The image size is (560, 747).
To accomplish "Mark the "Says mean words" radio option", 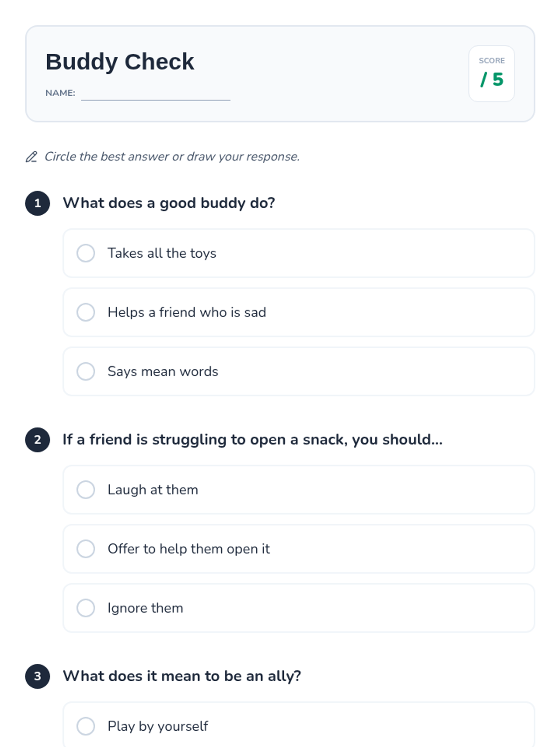I will pos(86,372).
